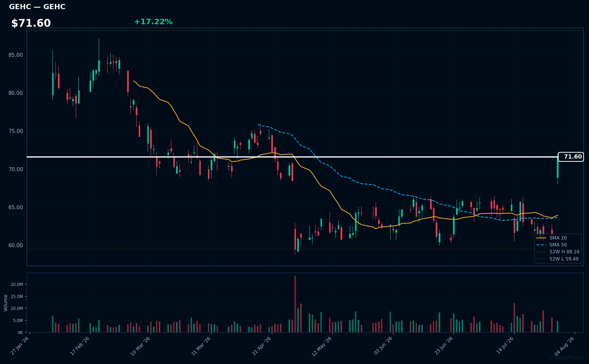Click the +17.22% change percentage
This screenshot has width=589, height=364.
tap(153, 22)
